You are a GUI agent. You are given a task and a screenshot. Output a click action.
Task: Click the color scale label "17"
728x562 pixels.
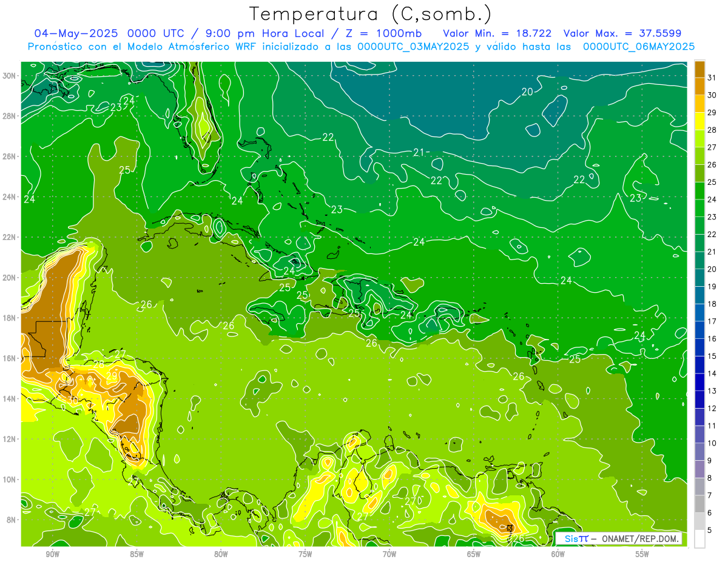point(712,321)
